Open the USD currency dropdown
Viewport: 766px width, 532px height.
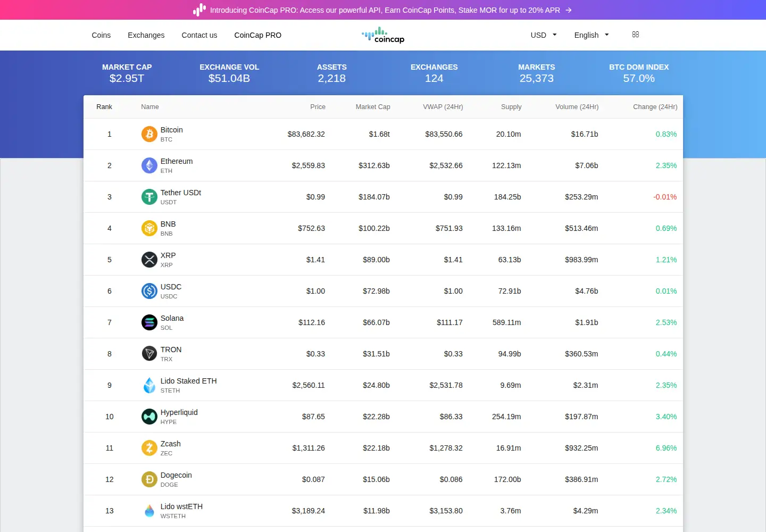coord(544,35)
